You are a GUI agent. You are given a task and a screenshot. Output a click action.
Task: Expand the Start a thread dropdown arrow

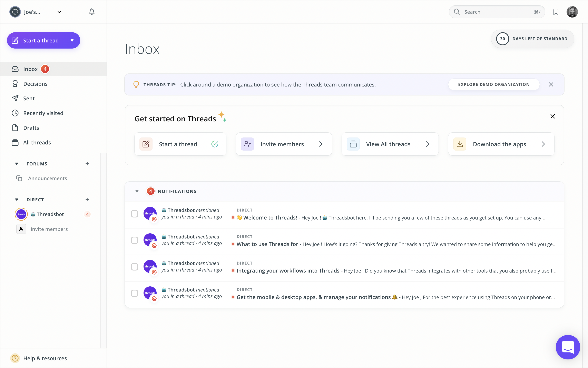click(x=72, y=40)
